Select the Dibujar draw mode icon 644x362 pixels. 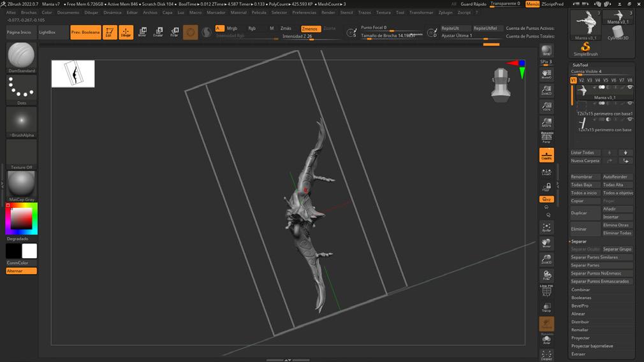pos(126,32)
